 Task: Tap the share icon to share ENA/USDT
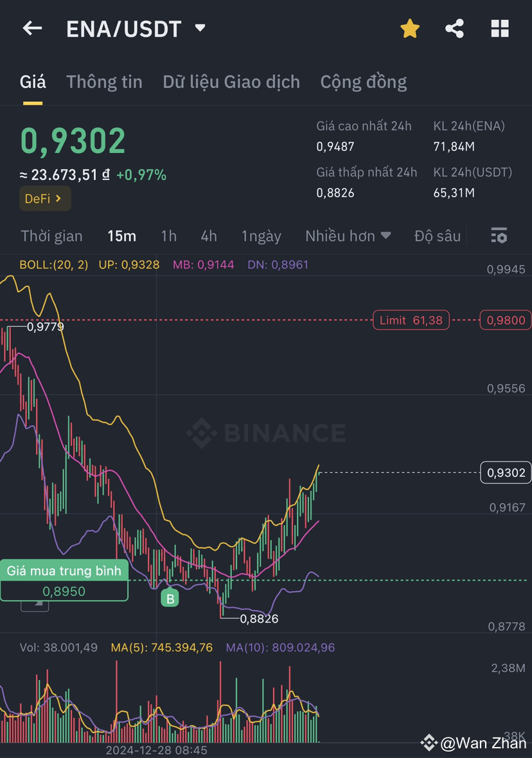pyautogui.click(x=454, y=28)
